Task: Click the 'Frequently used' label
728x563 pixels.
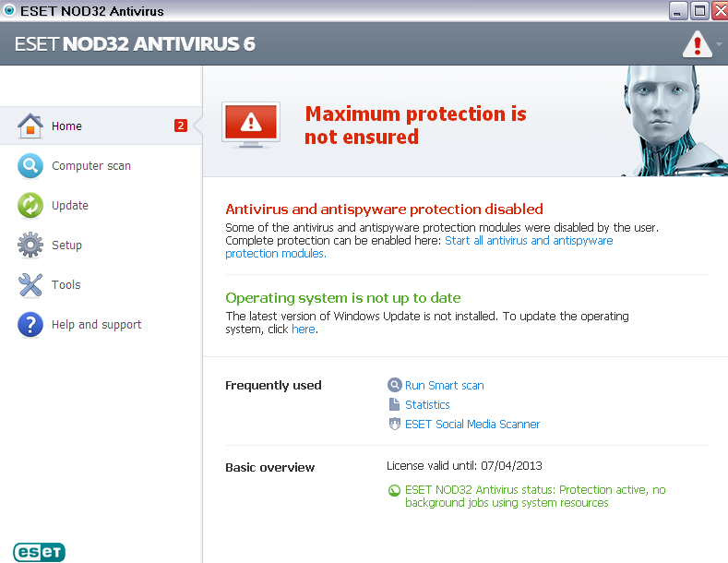Action: coord(273,386)
